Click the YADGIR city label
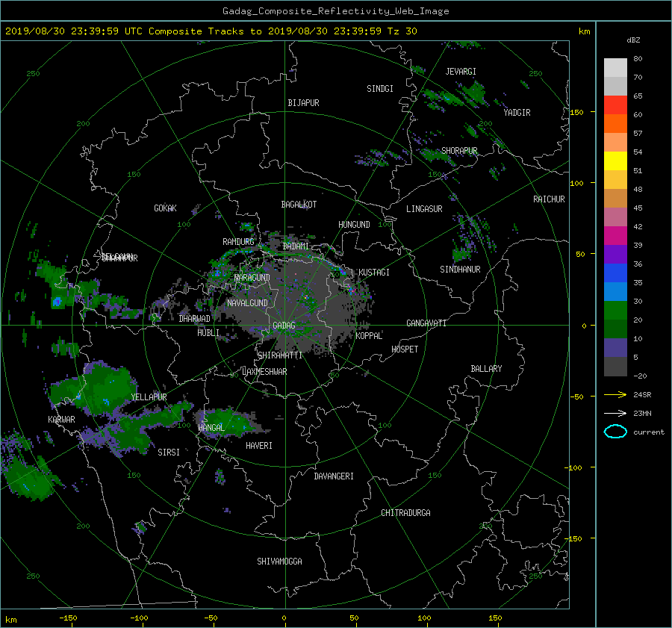672x628 pixels. (517, 113)
